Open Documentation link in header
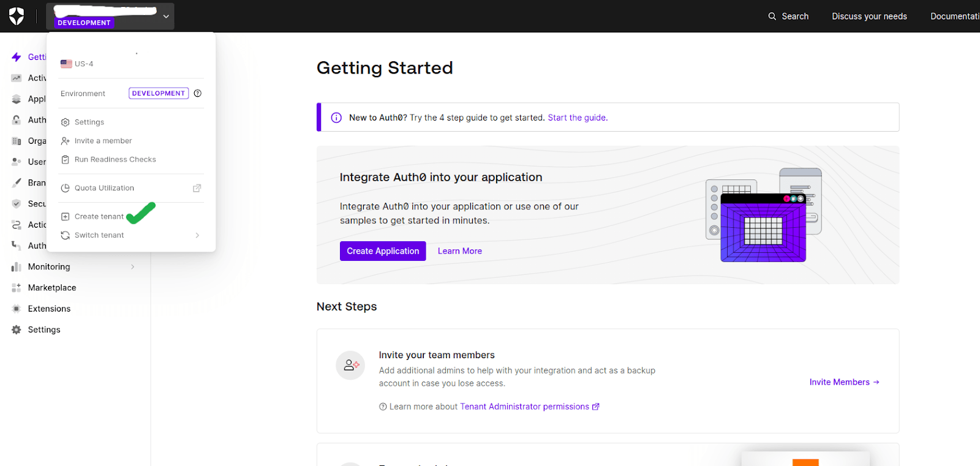Viewport: 980px width, 466px height. click(955, 17)
